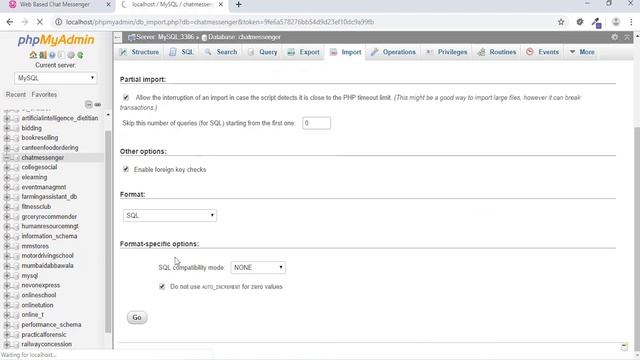The image size is (640, 360).
Task: Click the chatmessenger database icon in tree
Action: 16,158
